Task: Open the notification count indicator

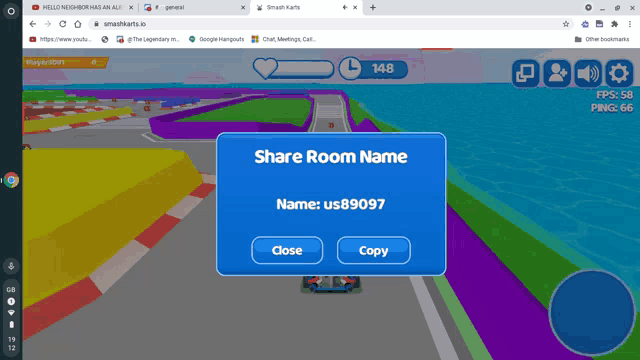Action: pos(11,301)
